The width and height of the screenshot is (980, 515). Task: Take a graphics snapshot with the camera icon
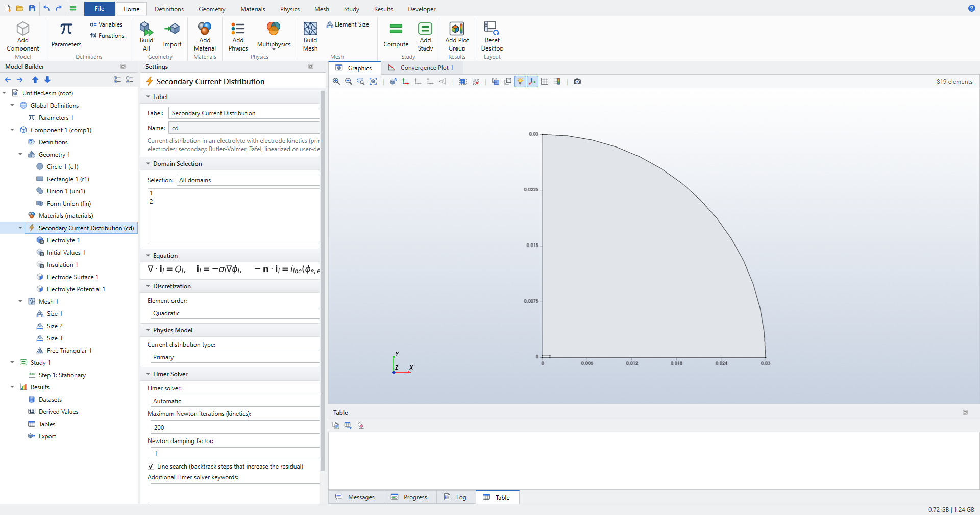(x=577, y=82)
